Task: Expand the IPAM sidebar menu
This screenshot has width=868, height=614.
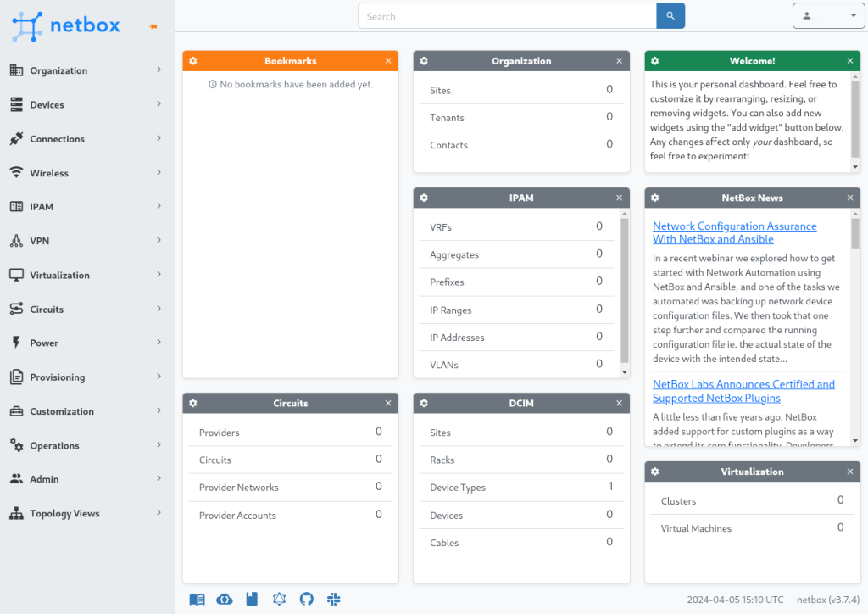Action: [x=85, y=207]
